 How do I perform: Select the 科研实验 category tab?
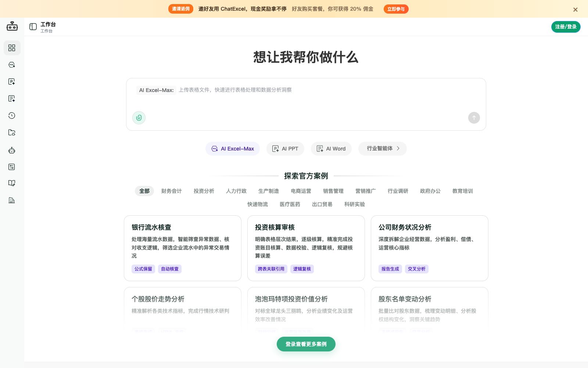pos(355,204)
